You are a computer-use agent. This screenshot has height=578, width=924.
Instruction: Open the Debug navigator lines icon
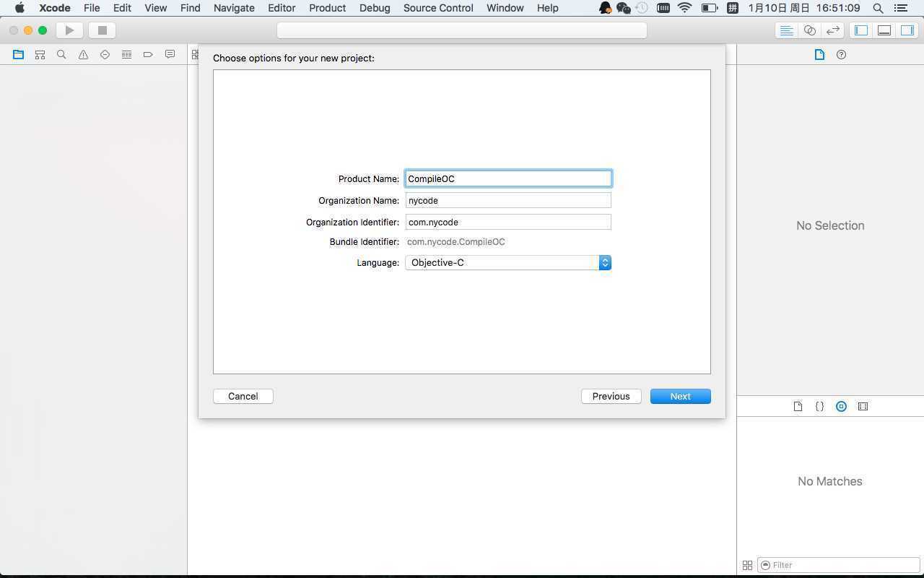pos(126,54)
